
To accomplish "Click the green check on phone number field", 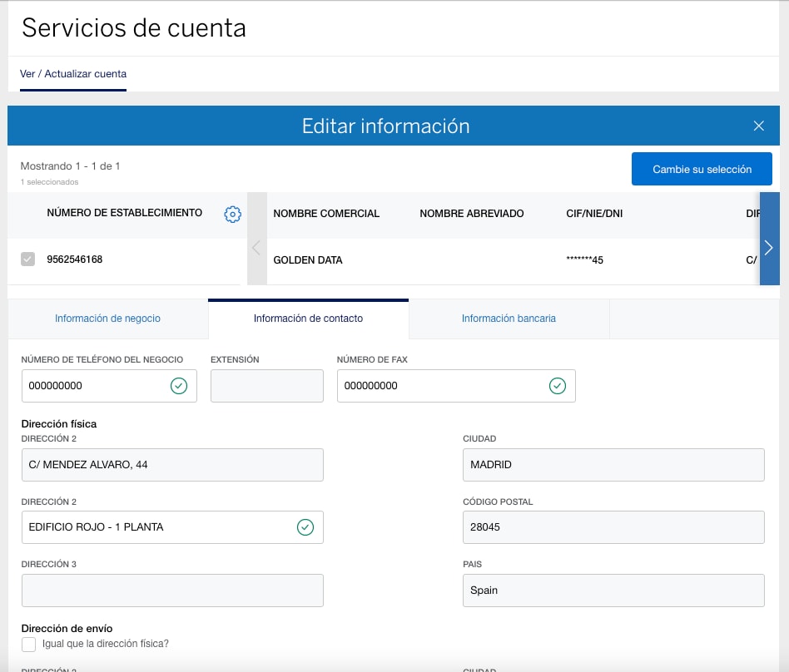I will click(x=178, y=385).
